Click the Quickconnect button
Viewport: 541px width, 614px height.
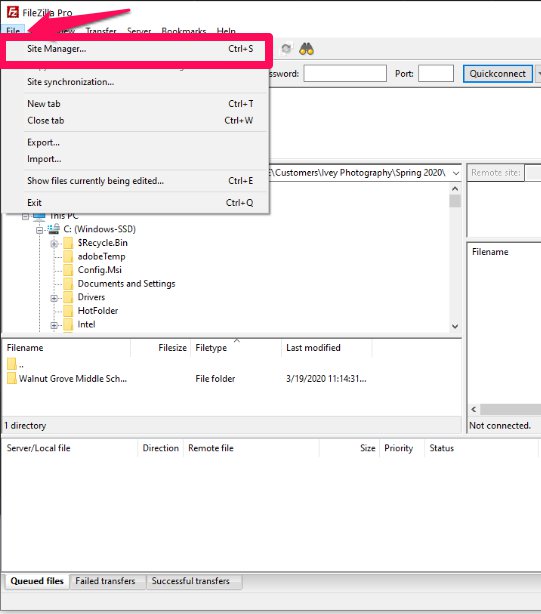point(498,74)
